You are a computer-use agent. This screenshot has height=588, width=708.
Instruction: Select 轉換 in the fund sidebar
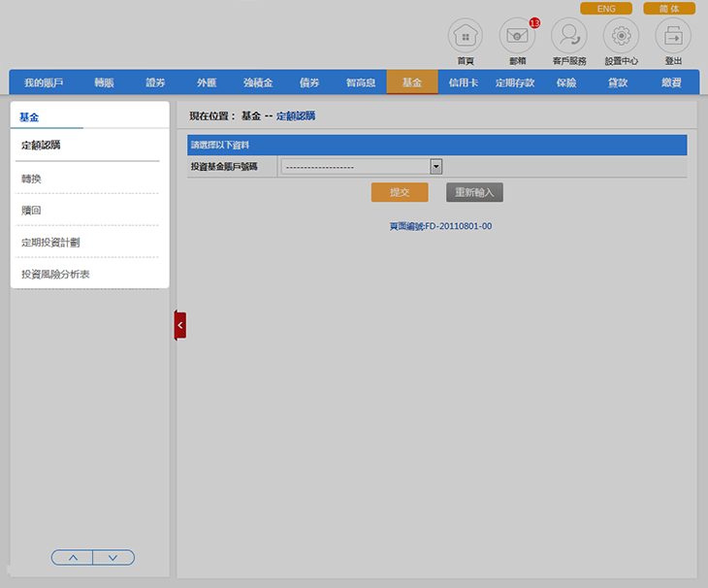(x=31, y=179)
